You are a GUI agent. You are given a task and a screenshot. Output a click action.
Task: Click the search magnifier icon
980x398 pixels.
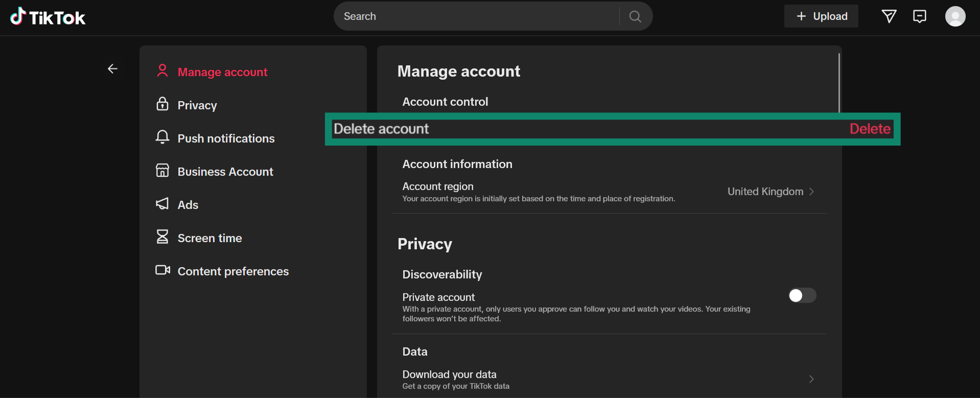coord(635,16)
